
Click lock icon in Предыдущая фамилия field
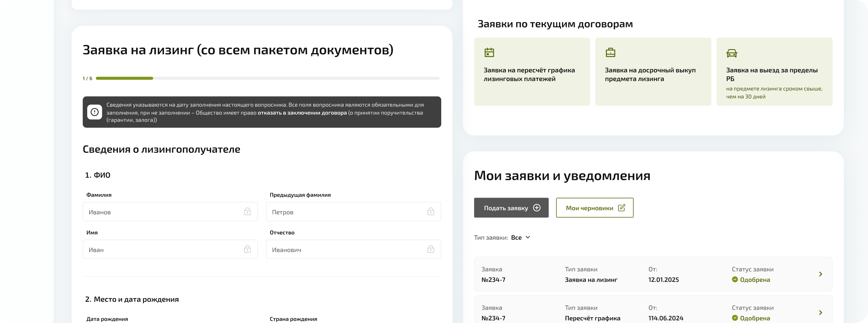tap(431, 211)
